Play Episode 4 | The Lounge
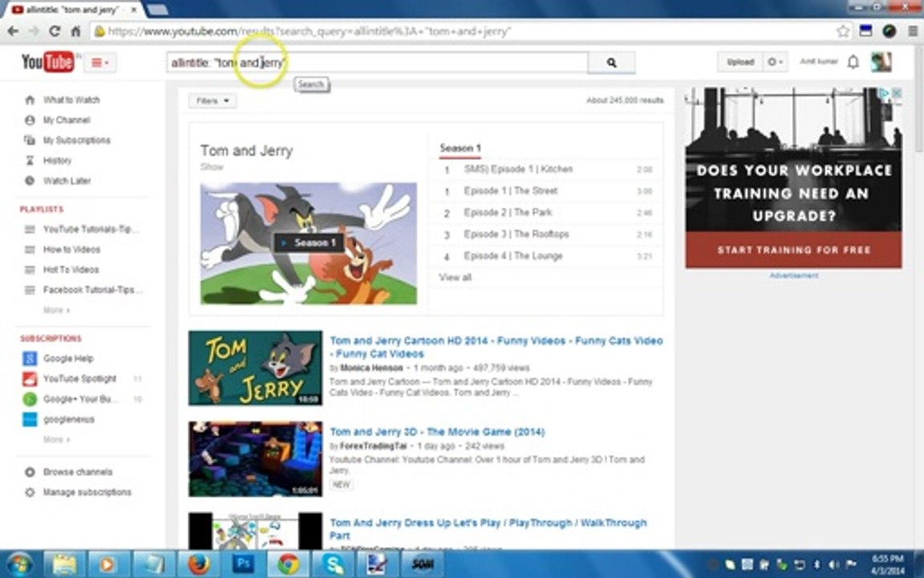 (x=513, y=256)
